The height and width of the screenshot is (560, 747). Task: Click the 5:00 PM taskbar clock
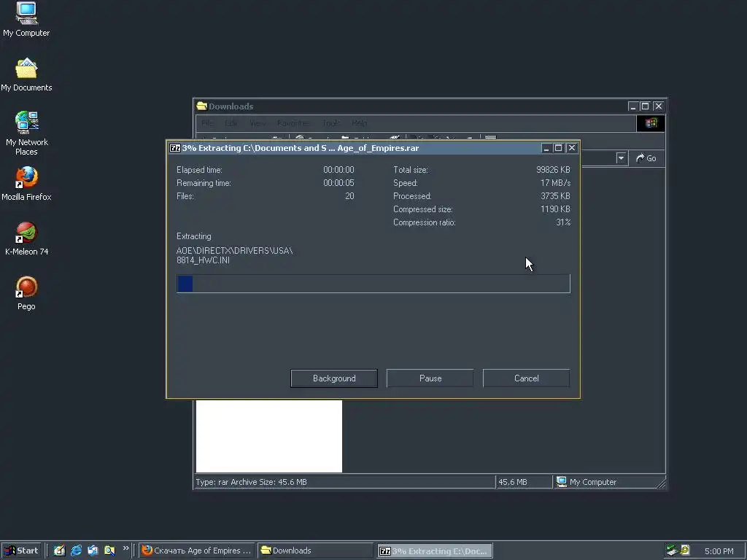719,551
